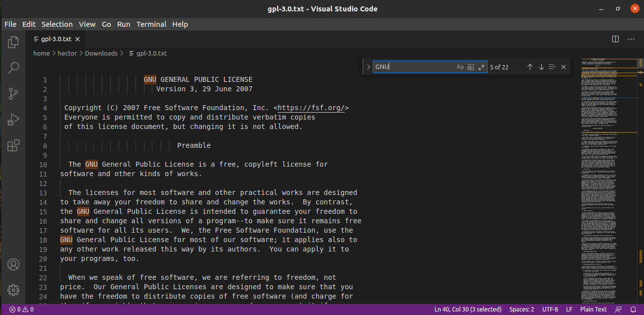Screen dimensions: 644x315
Task: Open the https://fsf.org/ link
Action: pos(311,108)
